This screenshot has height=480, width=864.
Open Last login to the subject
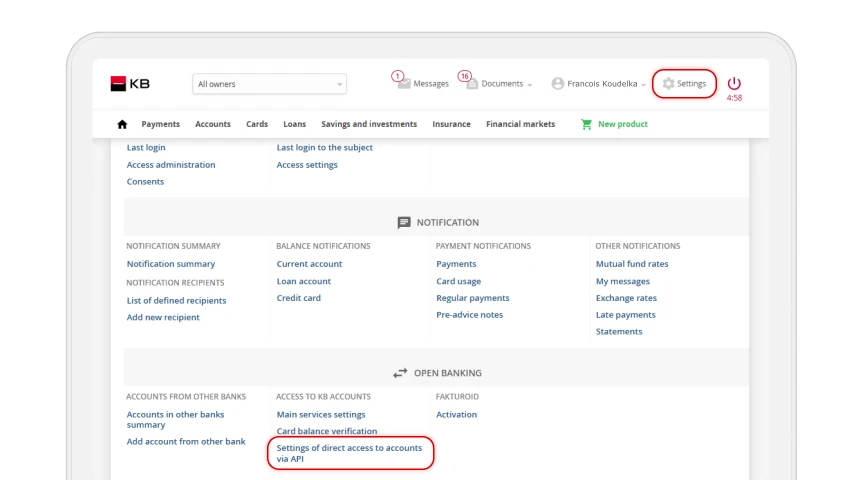[x=325, y=147]
